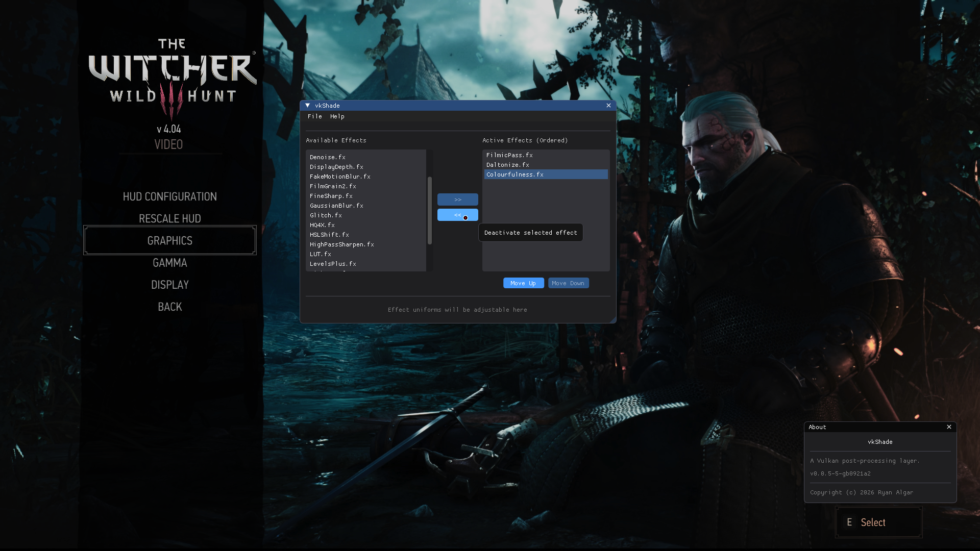Collapse the vkShade window triangle

pos(307,106)
